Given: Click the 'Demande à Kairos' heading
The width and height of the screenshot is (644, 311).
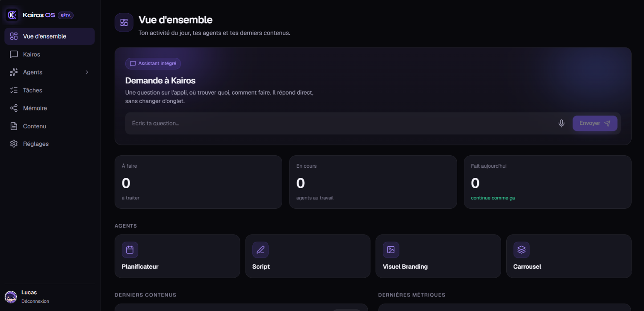Looking at the screenshot, I should click(160, 80).
